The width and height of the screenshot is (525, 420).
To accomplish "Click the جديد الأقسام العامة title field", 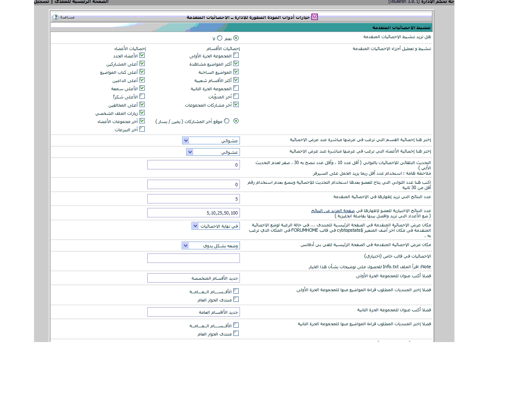I will [194, 312].
